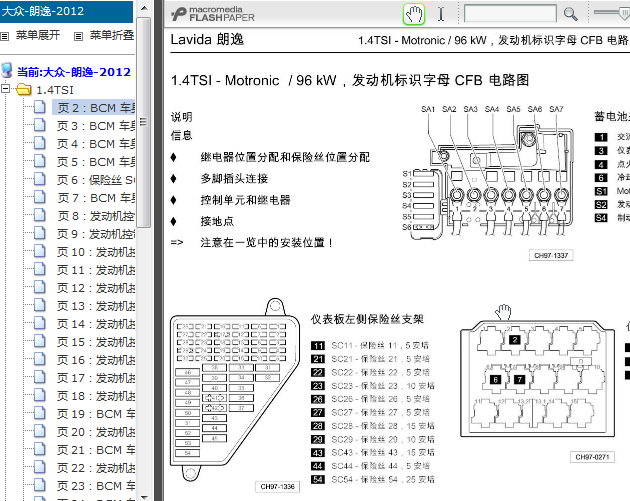
Task: Click 菜单展开 to expand the menu
Action: [38, 35]
